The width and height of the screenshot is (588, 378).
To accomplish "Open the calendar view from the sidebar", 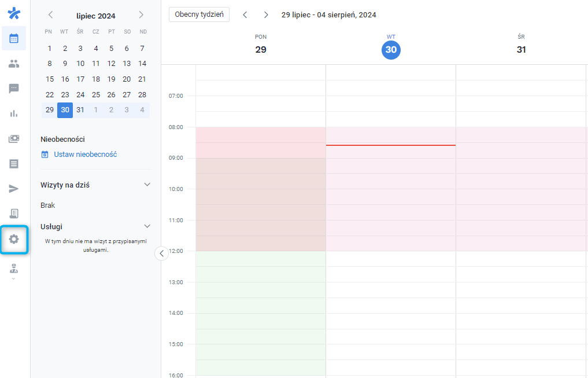I will click(13, 38).
